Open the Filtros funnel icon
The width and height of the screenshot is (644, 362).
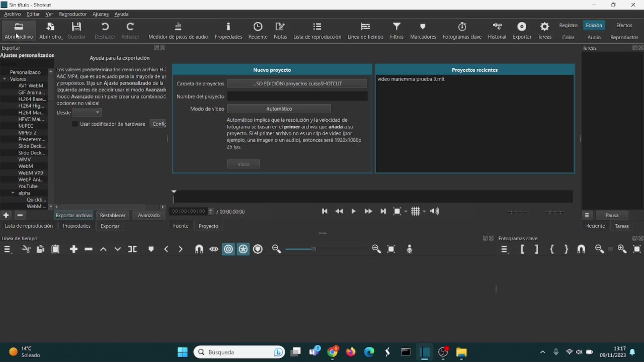(396, 27)
